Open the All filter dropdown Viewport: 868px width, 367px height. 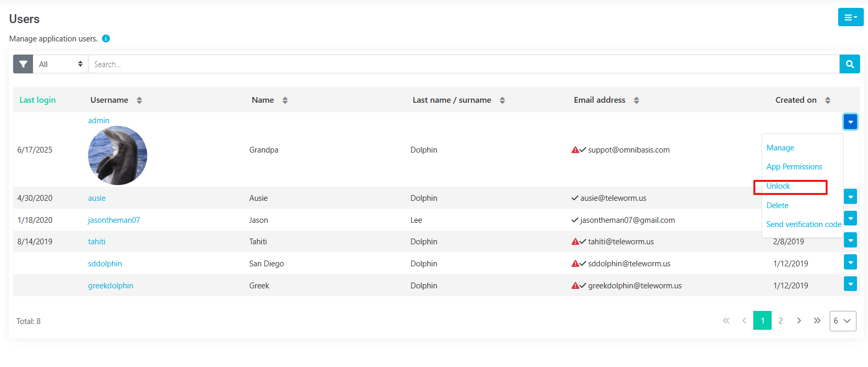click(60, 64)
